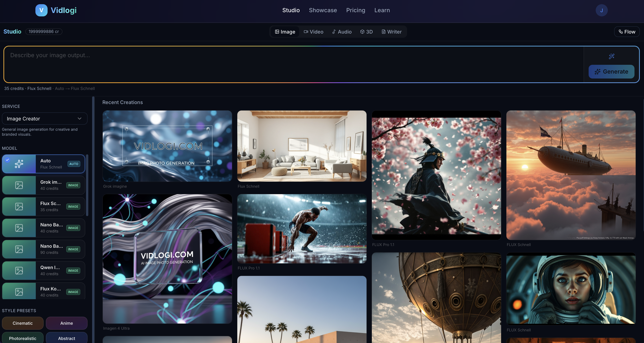Image resolution: width=644 pixels, height=343 pixels.
Task: Select the Flux Schnell 35 credits model
Action: tap(44, 207)
